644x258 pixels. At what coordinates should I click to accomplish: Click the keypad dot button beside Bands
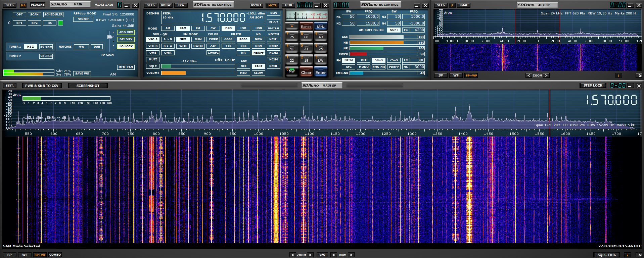pyautogui.click(x=291, y=26)
